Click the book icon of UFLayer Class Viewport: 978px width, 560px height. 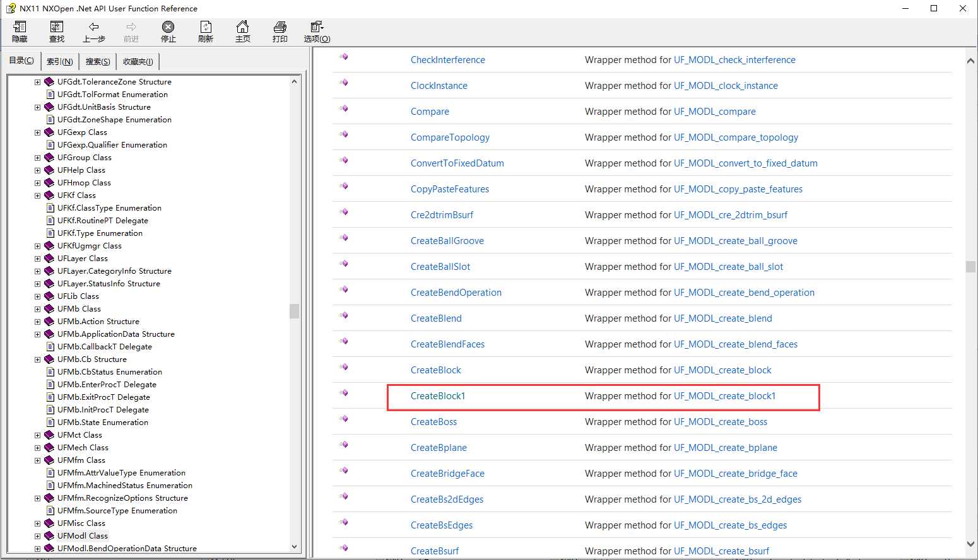(x=49, y=258)
